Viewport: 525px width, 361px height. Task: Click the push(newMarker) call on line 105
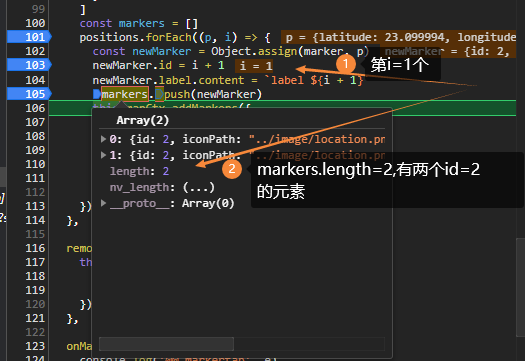click(x=213, y=94)
